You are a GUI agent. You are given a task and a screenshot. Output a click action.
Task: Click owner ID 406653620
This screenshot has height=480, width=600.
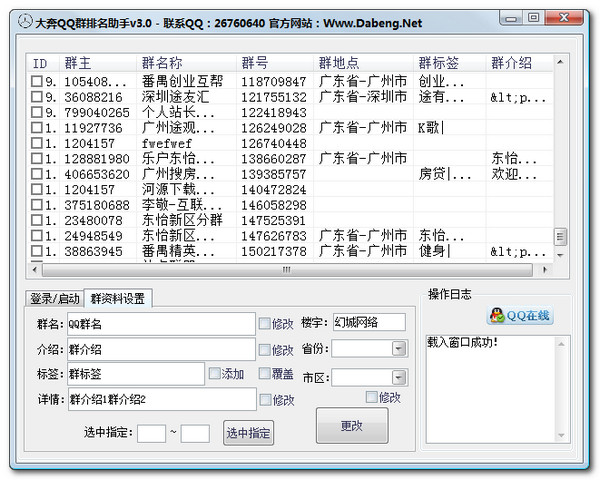tap(97, 174)
